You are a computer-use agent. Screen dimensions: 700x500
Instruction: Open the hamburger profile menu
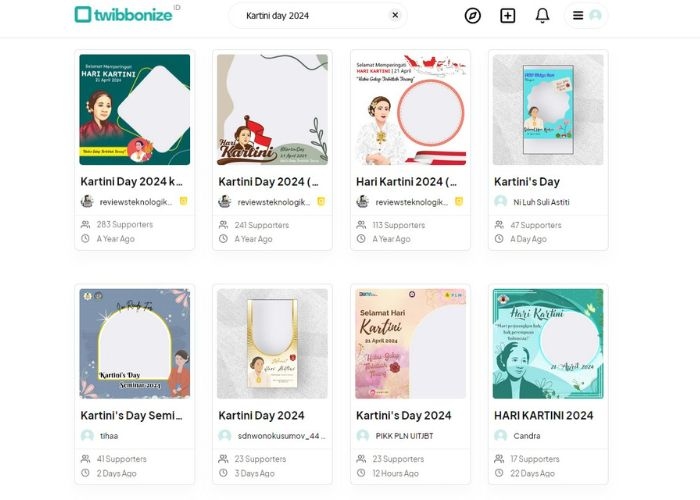[x=586, y=15]
